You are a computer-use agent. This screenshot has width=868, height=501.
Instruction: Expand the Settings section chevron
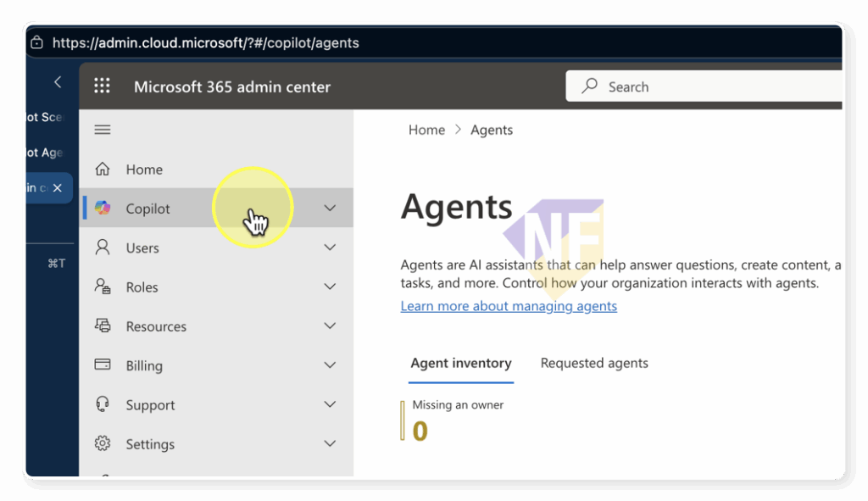tap(330, 443)
